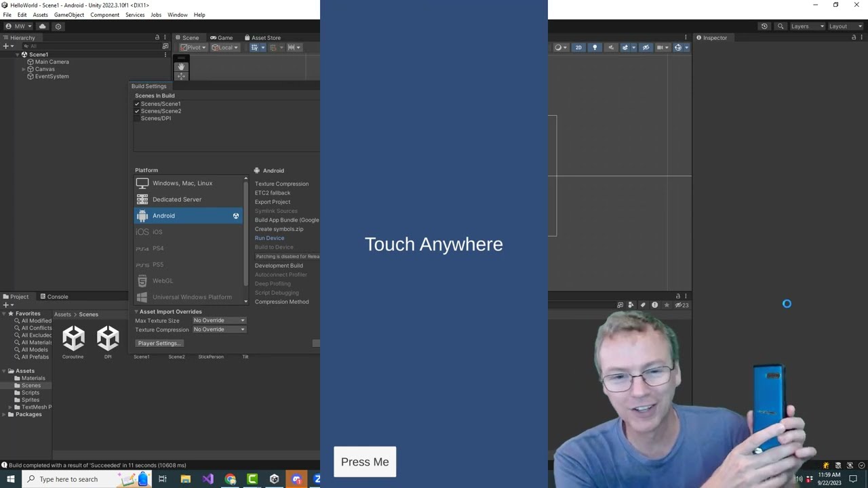Toggle scene lighting with the lightbulb icon
The width and height of the screenshot is (868, 488).
[x=595, y=47]
